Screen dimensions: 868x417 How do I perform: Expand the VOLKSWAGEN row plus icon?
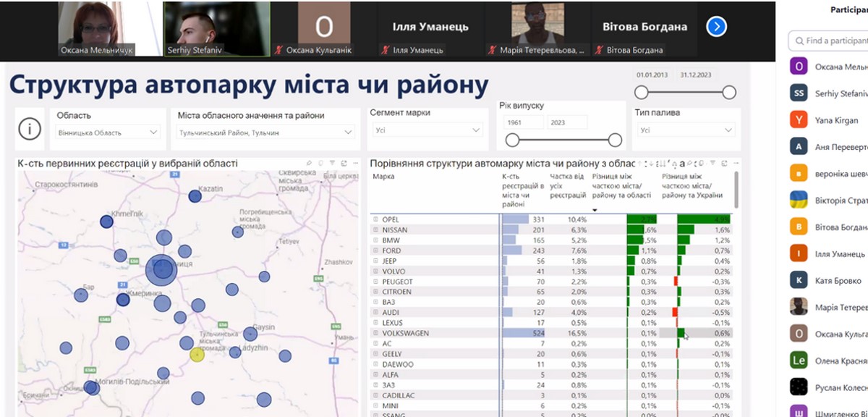(x=376, y=334)
